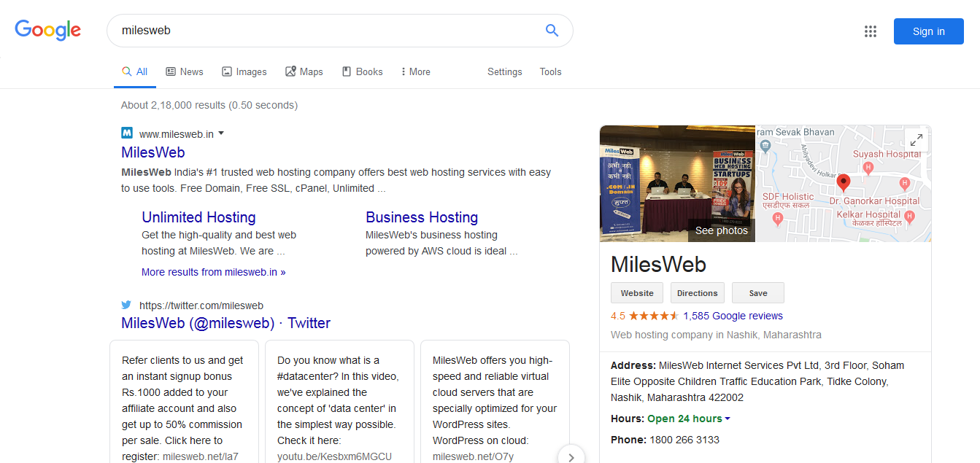This screenshot has height=463, width=980.
Task: Open the Business Hosting sitelink
Action: (422, 217)
